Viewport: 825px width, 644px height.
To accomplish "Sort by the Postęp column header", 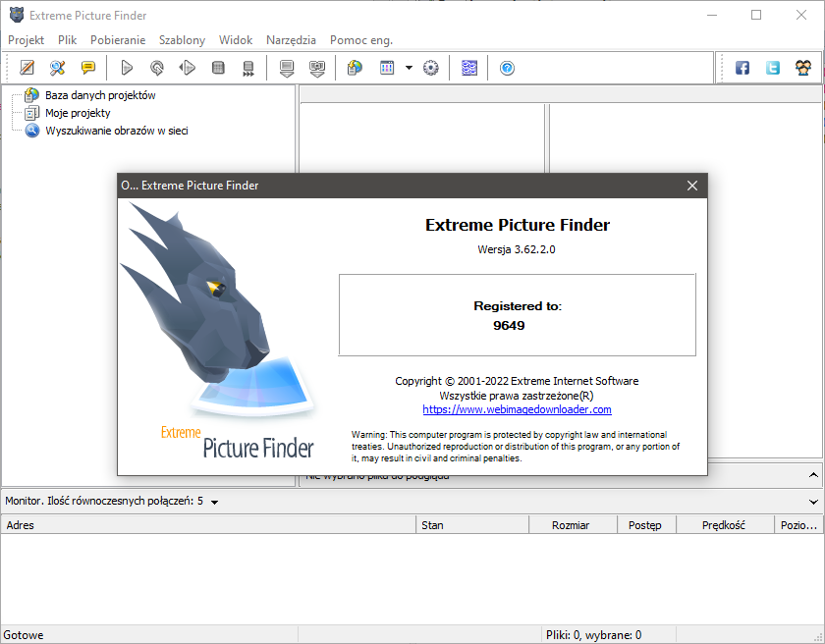I will pos(646,525).
